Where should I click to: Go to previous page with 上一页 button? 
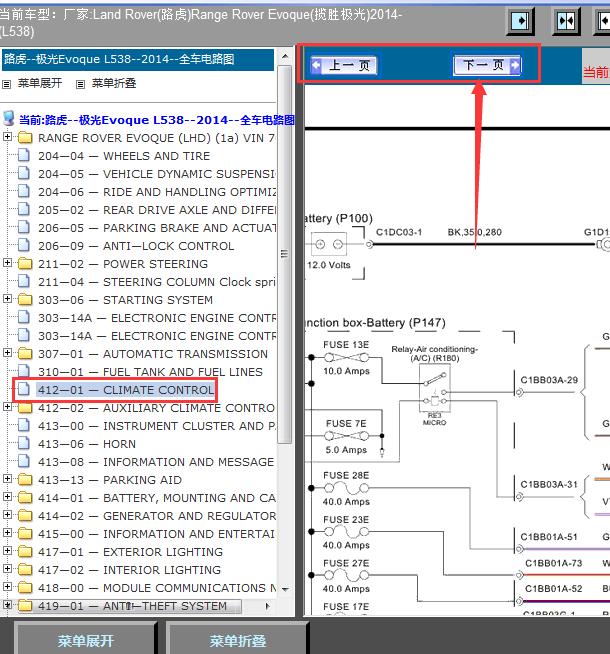point(344,65)
